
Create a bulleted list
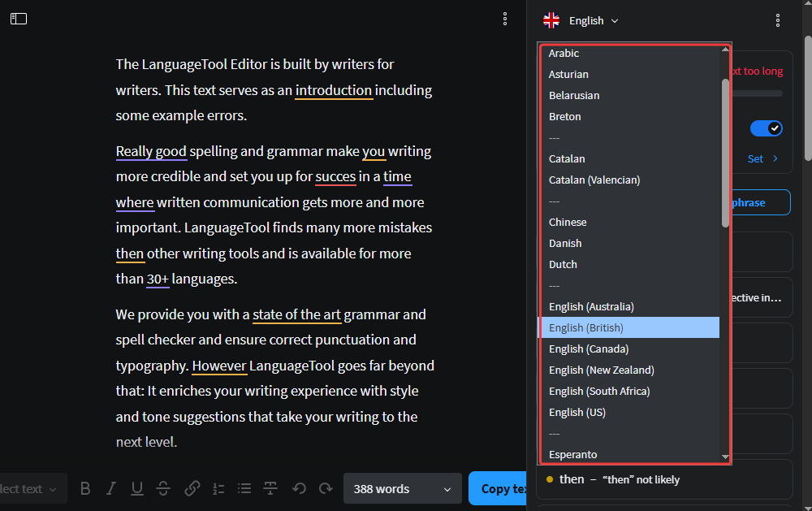(244, 488)
